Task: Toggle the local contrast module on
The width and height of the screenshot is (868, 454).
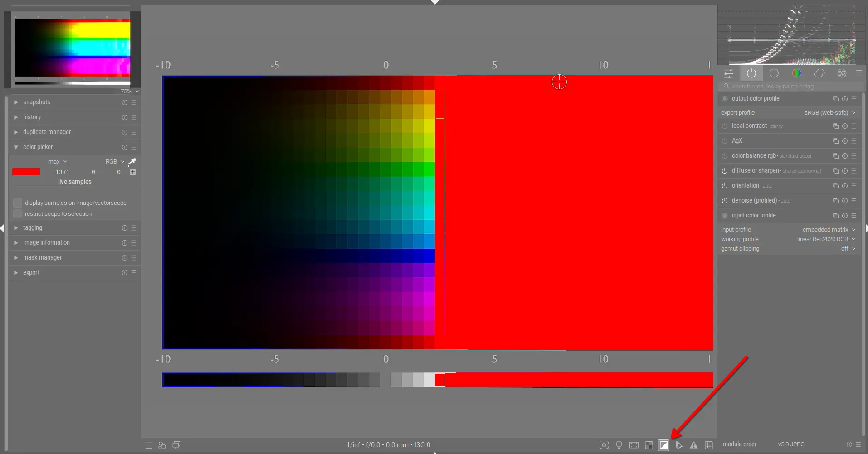Action: point(724,126)
